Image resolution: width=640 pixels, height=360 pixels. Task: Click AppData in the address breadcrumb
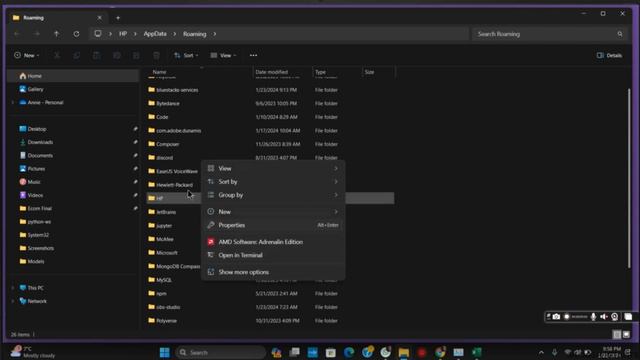(x=155, y=34)
